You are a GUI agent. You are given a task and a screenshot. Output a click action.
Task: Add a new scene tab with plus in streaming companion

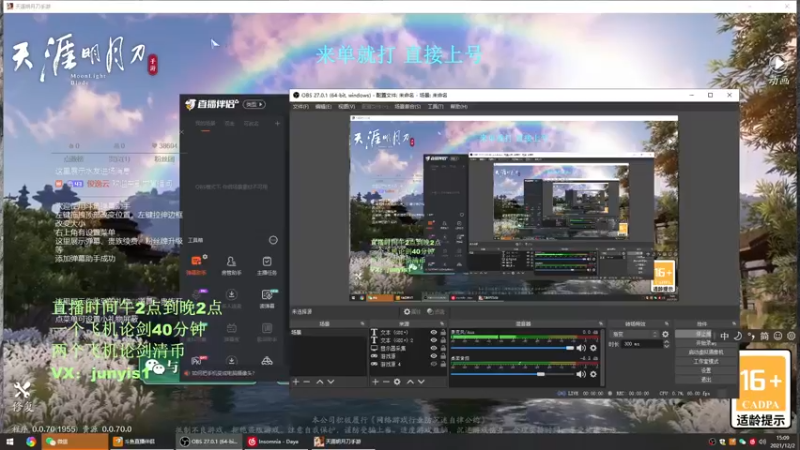[278, 123]
